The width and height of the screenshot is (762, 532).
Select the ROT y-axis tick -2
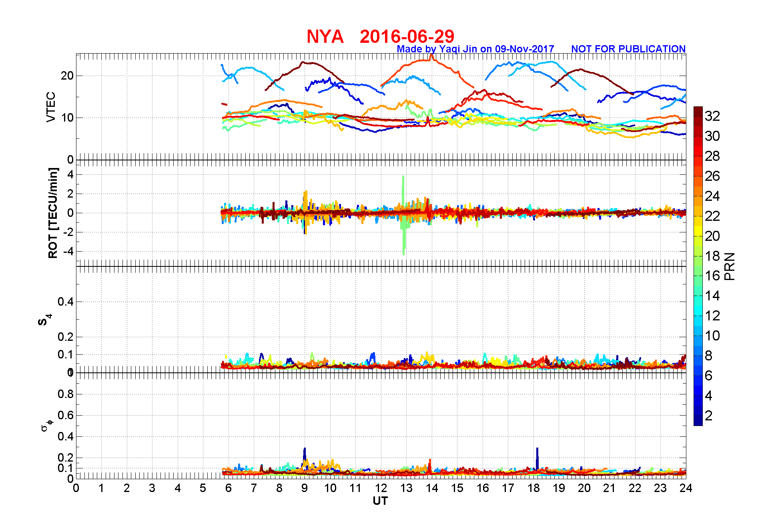pos(68,232)
